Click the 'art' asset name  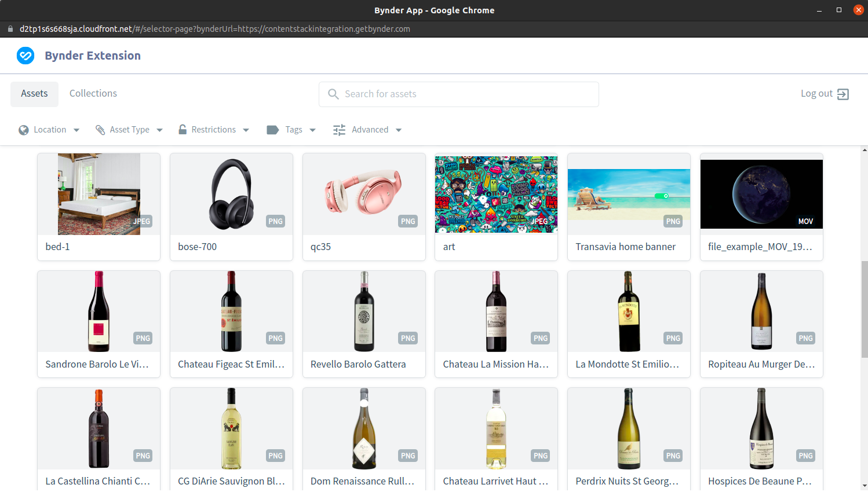(449, 247)
